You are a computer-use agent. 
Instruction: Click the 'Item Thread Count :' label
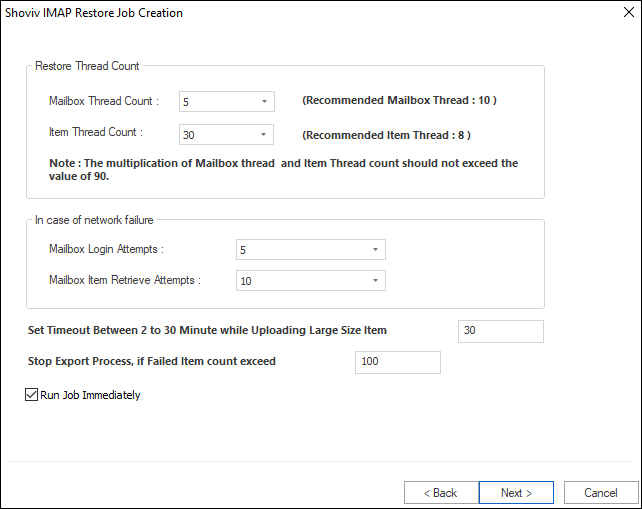click(x=96, y=132)
